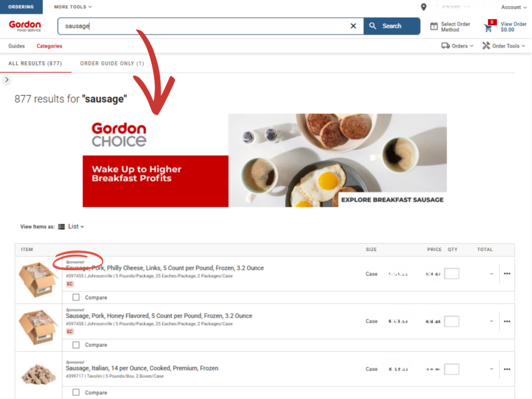Expand the More Tools dropdown
This screenshot has height=399, width=532.
point(73,7)
